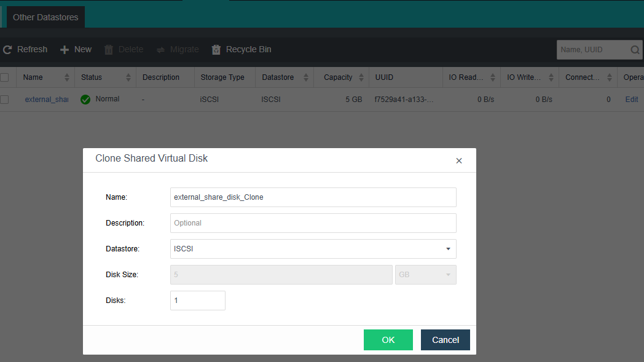Screen dimensions: 644x362
Task: Open the GB unit dropdown
Action: (447, 275)
